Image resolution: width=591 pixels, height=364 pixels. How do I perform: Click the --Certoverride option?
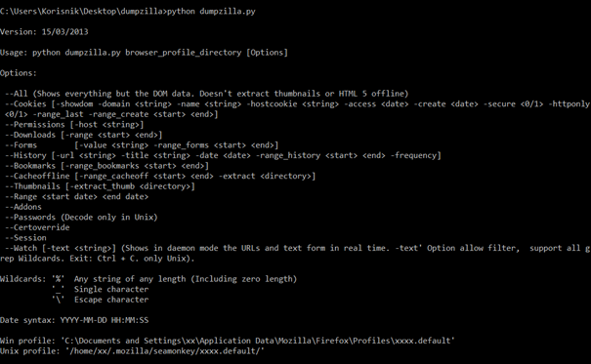click(x=37, y=227)
